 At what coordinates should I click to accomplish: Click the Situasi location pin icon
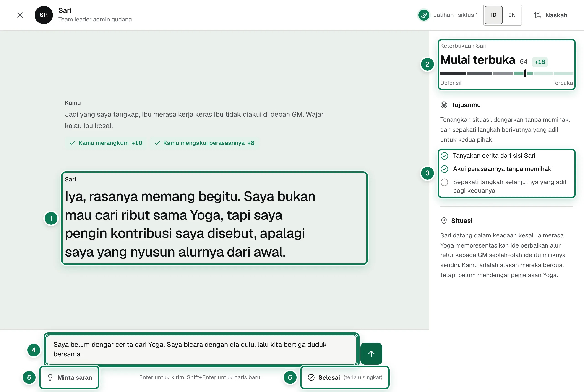tap(444, 221)
